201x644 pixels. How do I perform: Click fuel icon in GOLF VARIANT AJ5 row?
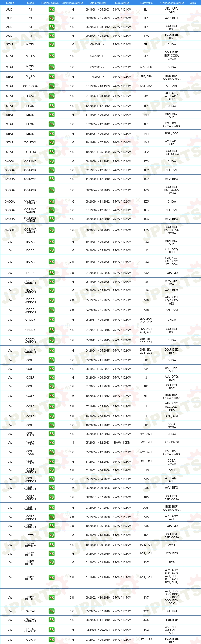[x=51, y=508]
